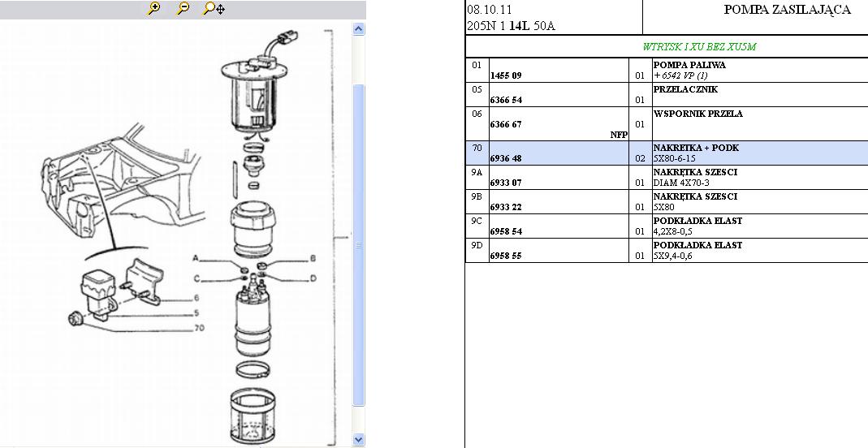The width and height of the screenshot is (868, 448).
Task: Click callout number 5 in the diagram
Action: click(196, 312)
